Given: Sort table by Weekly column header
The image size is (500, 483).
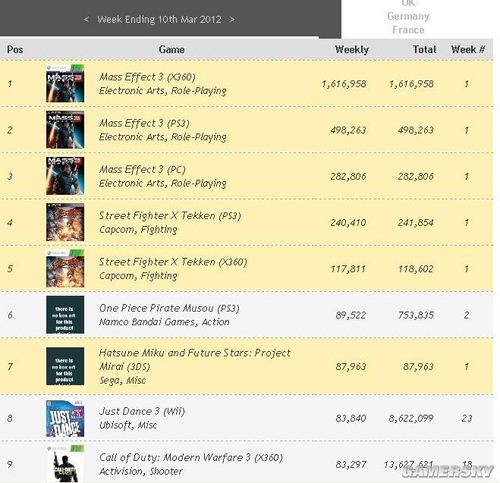Looking at the screenshot, I should pos(352,50).
